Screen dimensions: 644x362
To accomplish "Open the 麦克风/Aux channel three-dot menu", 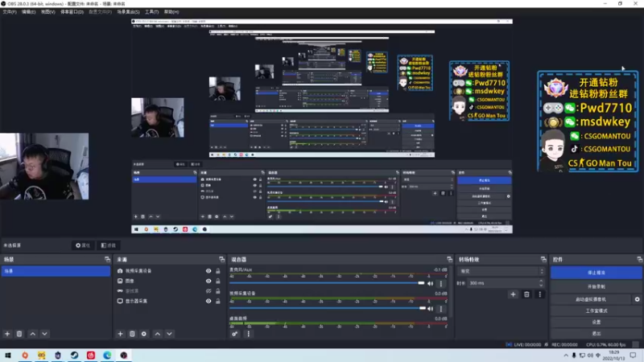I will pyautogui.click(x=441, y=283).
